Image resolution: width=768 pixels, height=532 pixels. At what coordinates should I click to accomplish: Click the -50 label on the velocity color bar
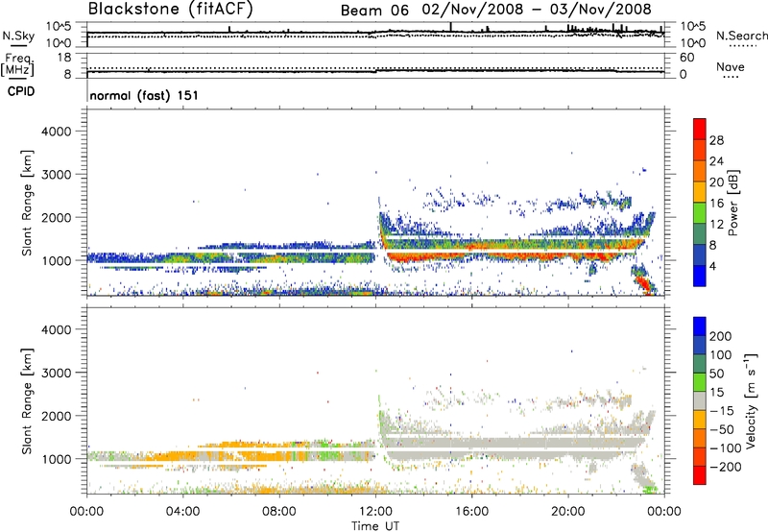point(722,429)
